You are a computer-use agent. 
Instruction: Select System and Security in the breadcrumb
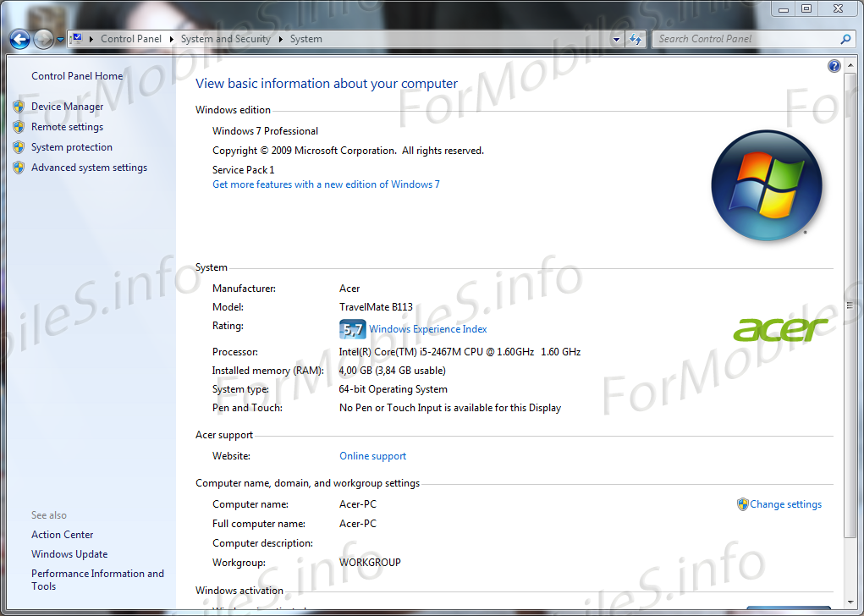point(225,39)
